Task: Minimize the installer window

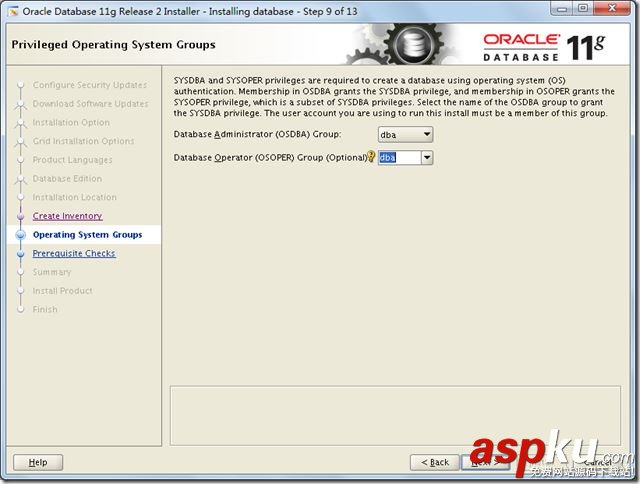Action: (x=562, y=9)
